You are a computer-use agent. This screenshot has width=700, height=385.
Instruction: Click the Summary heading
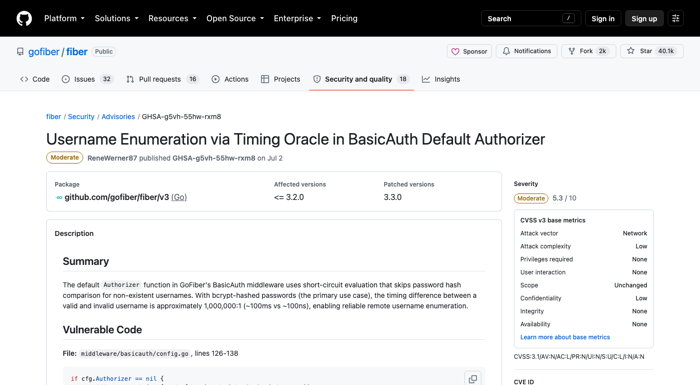(x=86, y=261)
